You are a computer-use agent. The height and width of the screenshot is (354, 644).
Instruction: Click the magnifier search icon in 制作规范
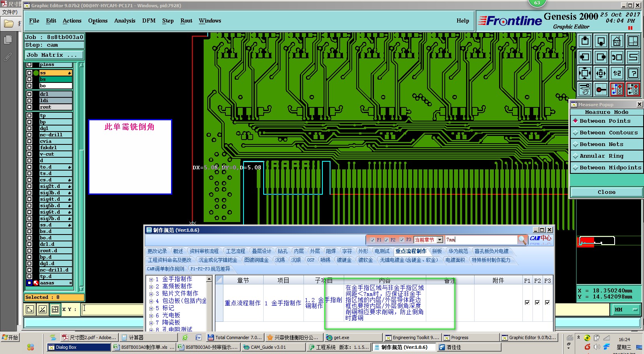click(522, 240)
